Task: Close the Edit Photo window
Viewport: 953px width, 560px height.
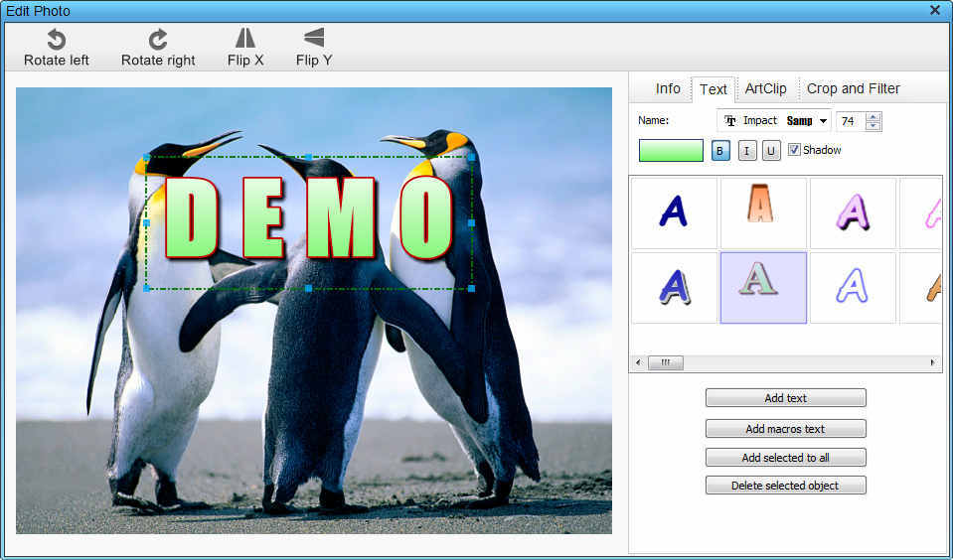Action: click(x=935, y=10)
